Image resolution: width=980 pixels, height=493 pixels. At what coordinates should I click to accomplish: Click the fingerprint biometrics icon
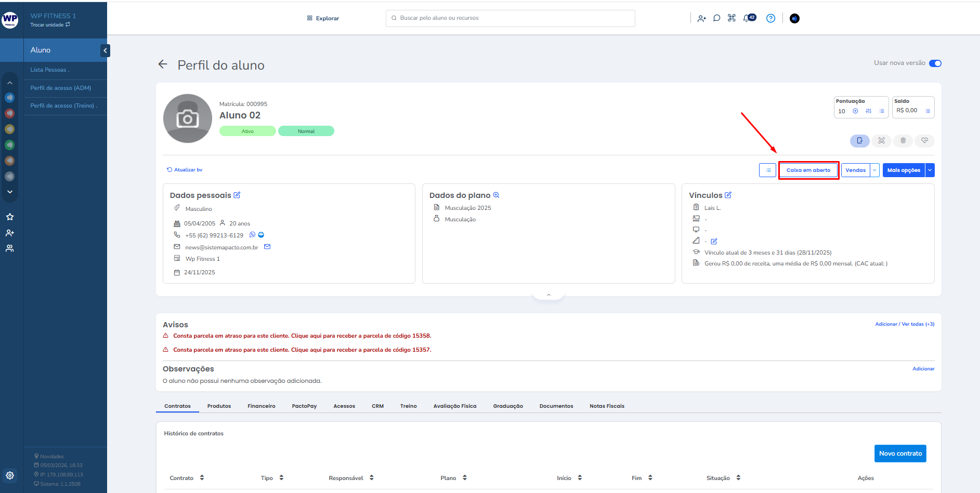903,141
